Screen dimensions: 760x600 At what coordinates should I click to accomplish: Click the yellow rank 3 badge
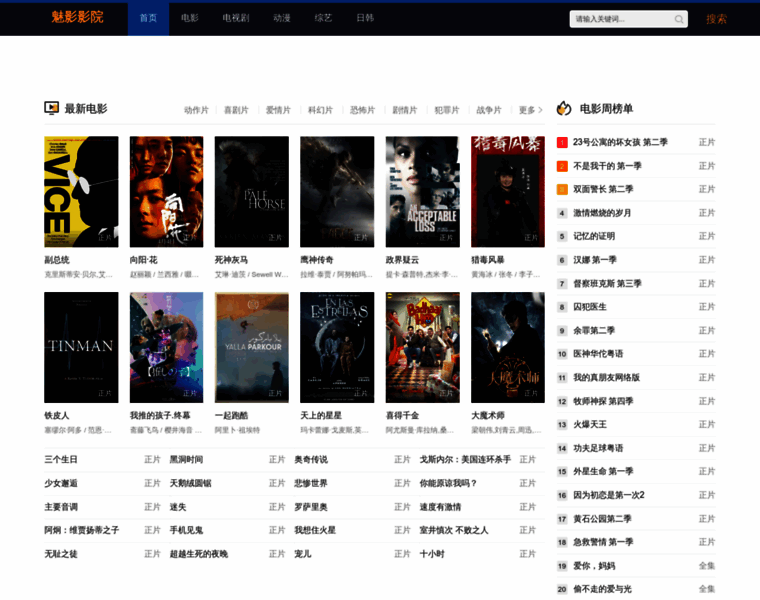(x=562, y=189)
